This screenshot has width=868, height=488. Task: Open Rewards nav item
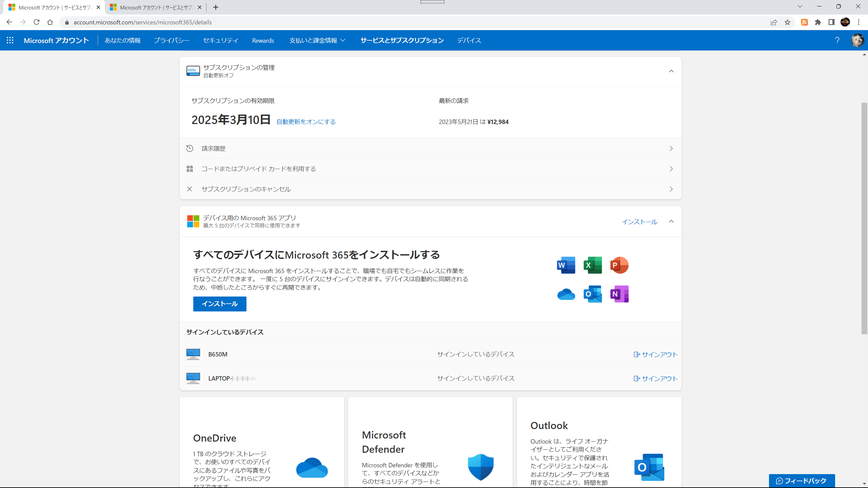click(263, 40)
